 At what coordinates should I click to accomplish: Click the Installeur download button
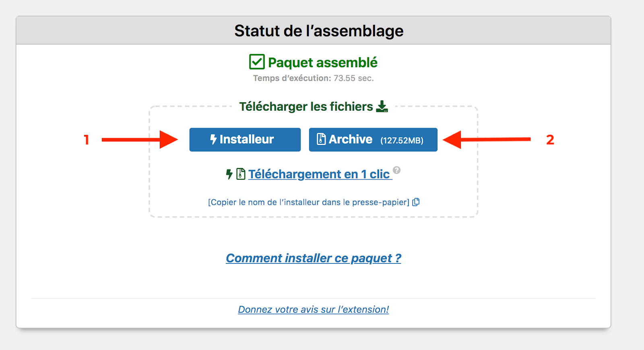pyautogui.click(x=245, y=140)
